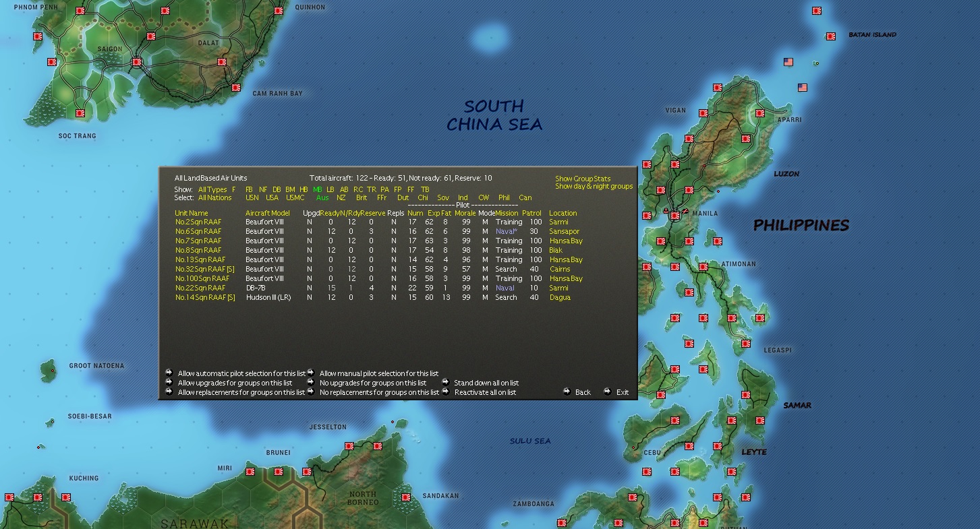
Task: Toggle the MB medium bomber type filter
Action: [317, 190]
